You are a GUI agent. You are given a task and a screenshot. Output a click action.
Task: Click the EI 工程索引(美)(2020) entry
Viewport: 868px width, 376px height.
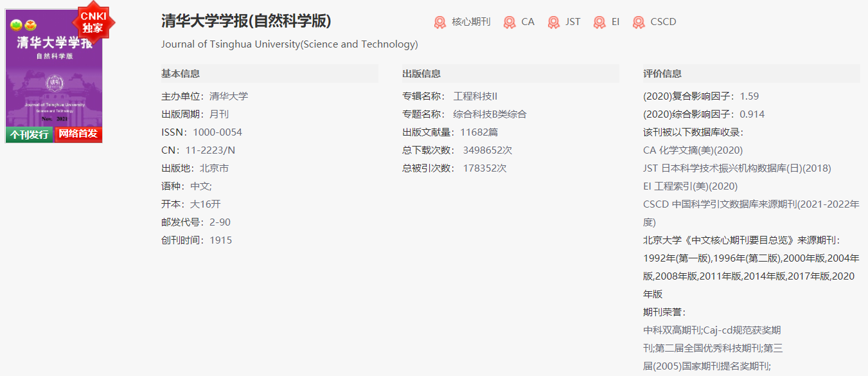(691, 186)
